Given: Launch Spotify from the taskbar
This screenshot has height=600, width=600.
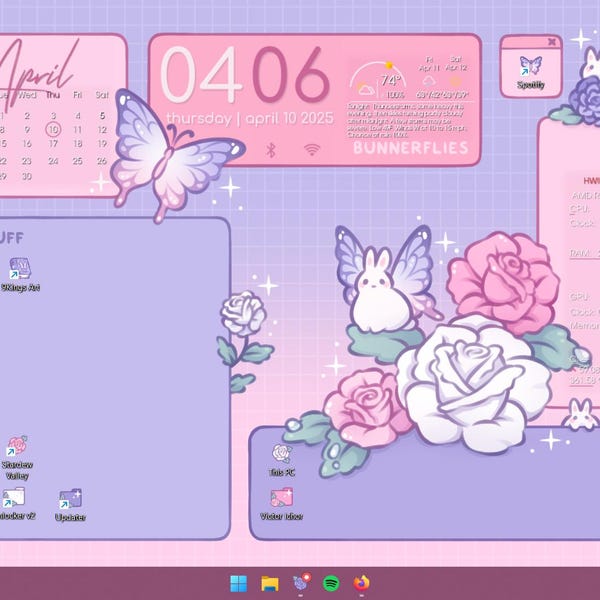Looking at the screenshot, I should coord(331,584).
